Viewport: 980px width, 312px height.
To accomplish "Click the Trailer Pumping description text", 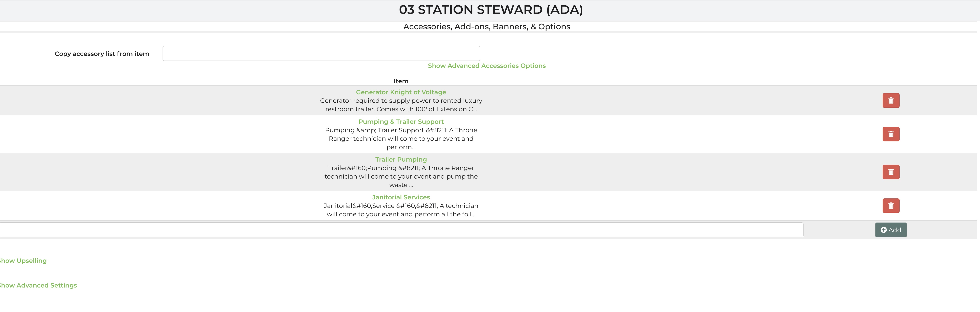I will (401, 176).
